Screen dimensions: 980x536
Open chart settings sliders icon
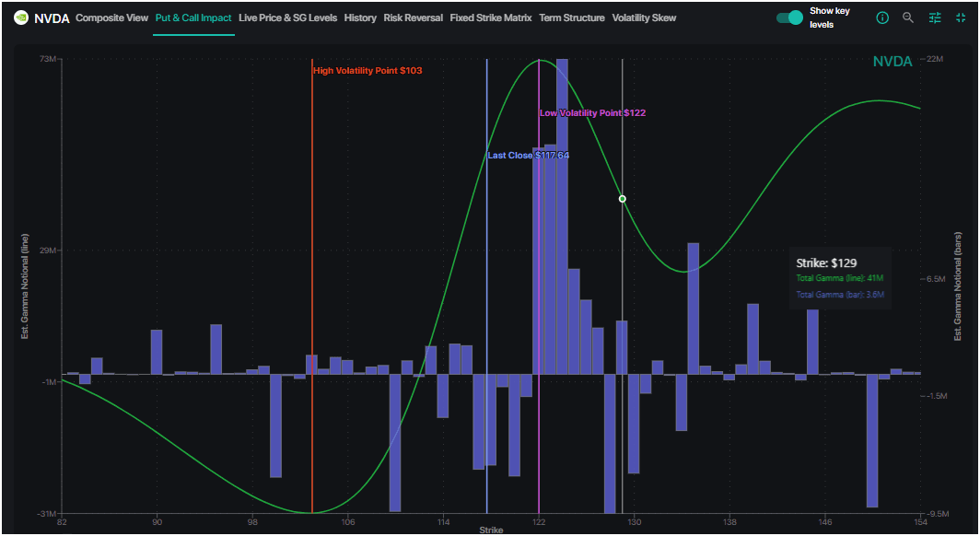point(936,17)
